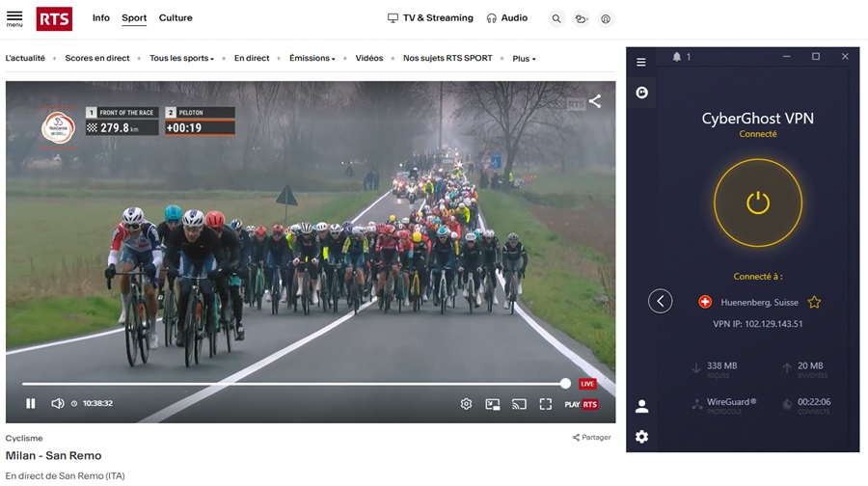Expand server list with back arrow

pos(660,301)
